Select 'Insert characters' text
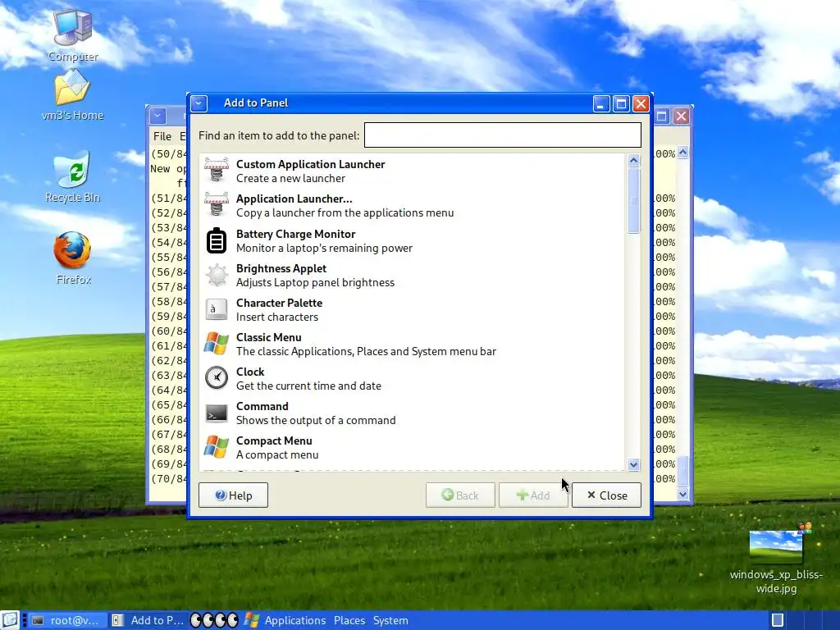Screen dimensions: 840x630 tap(277, 317)
